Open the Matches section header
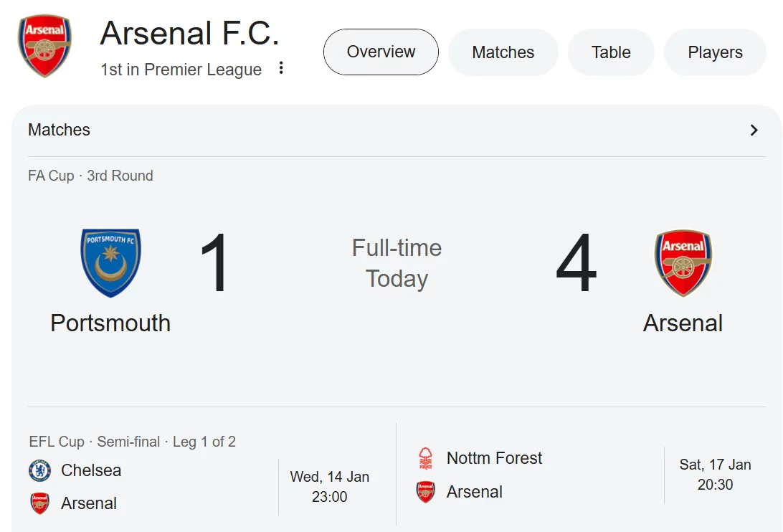 pyautogui.click(x=60, y=130)
